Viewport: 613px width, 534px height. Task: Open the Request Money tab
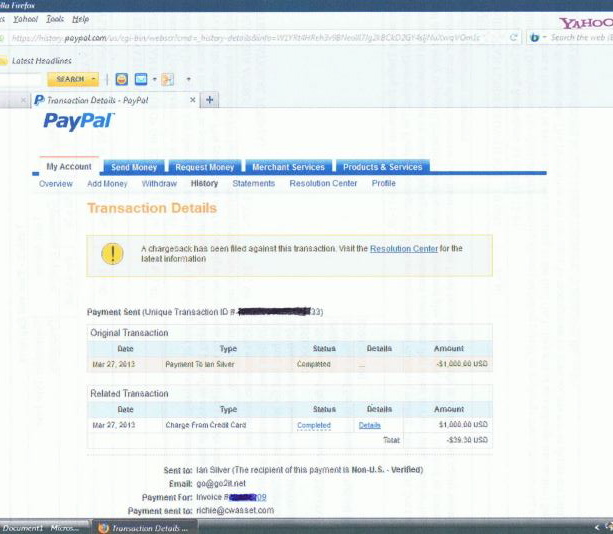coord(204,167)
